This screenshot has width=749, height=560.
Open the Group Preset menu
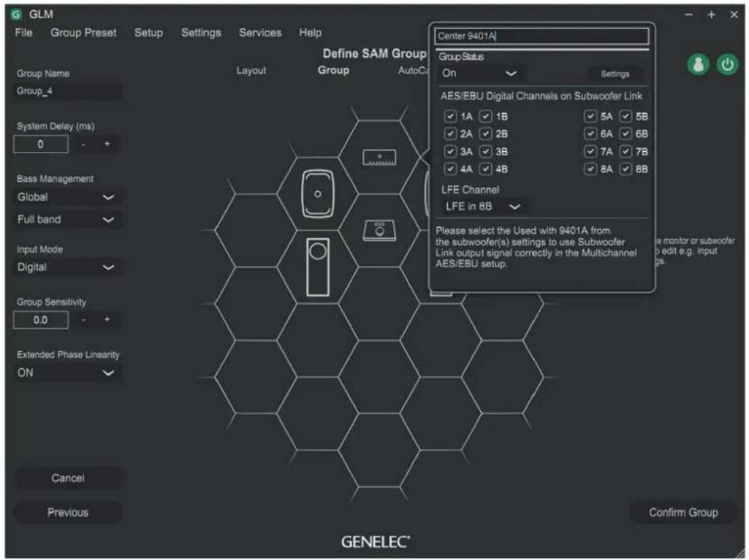pyautogui.click(x=83, y=33)
